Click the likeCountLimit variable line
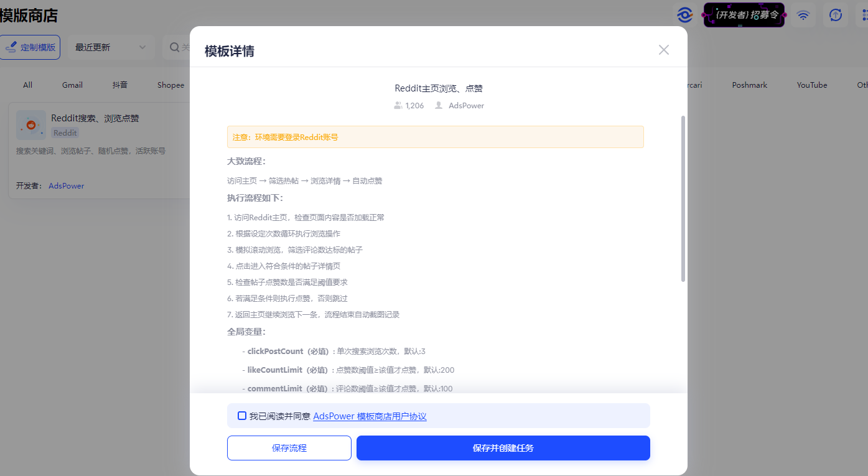This screenshot has height=476, width=868. 348,370
